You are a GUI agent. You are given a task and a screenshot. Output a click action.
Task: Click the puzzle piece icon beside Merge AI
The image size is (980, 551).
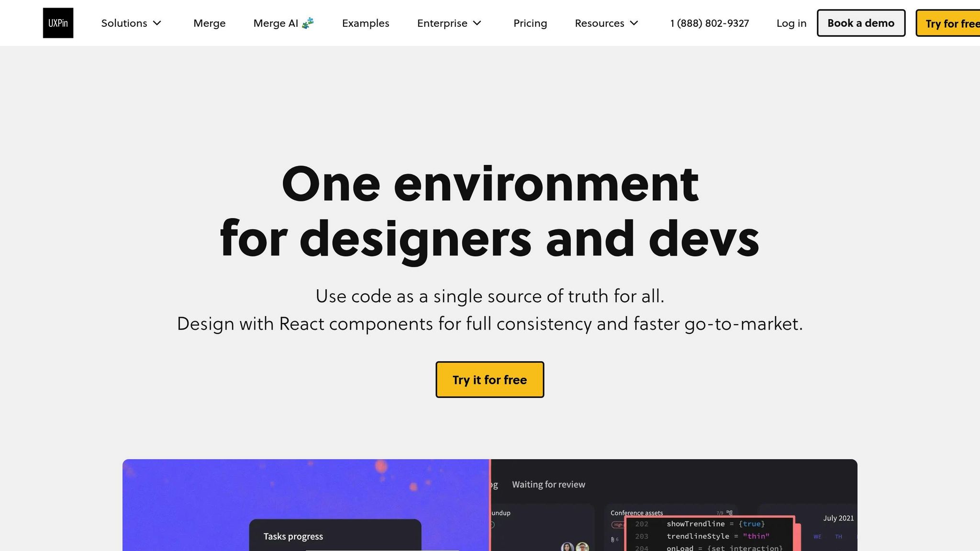click(x=308, y=22)
